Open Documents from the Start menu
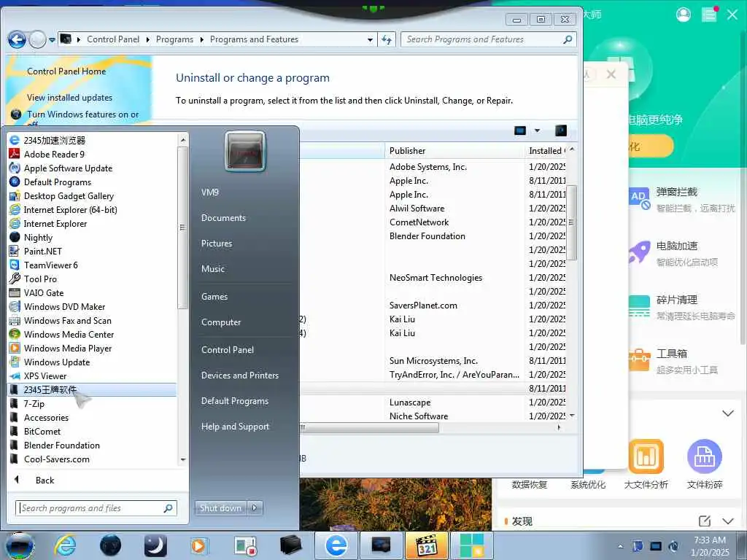 (223, 217)
